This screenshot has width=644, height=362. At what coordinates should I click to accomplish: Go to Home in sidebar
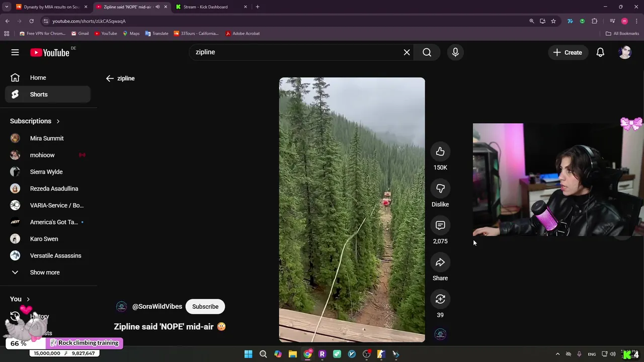click(48, 78)
